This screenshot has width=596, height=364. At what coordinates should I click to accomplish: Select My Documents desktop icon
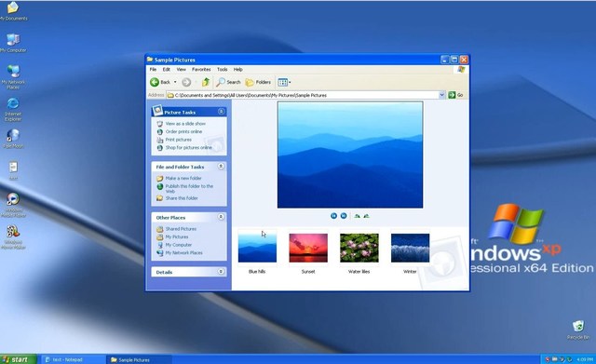click(x=12, y=10)
